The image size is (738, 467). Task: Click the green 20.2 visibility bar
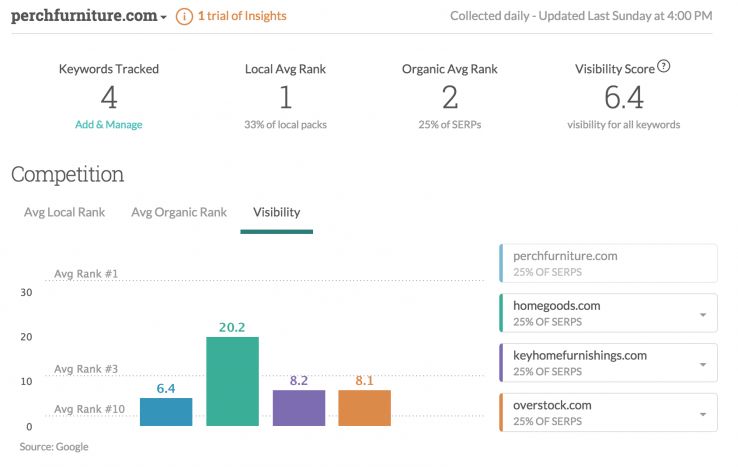(232, 381)
